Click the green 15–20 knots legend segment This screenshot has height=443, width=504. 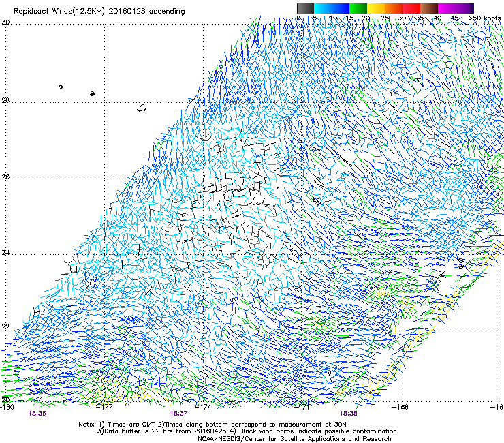point(358,8)
